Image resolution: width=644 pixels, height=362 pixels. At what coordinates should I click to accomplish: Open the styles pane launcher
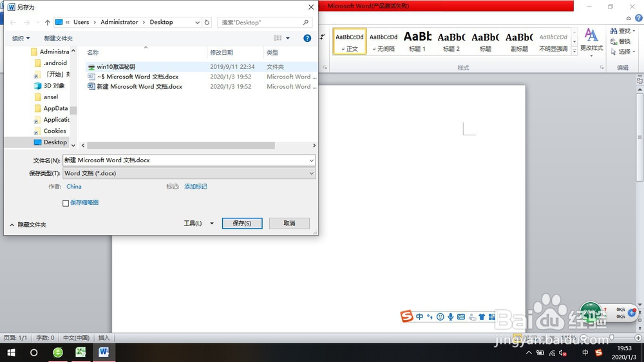[601, 68]
